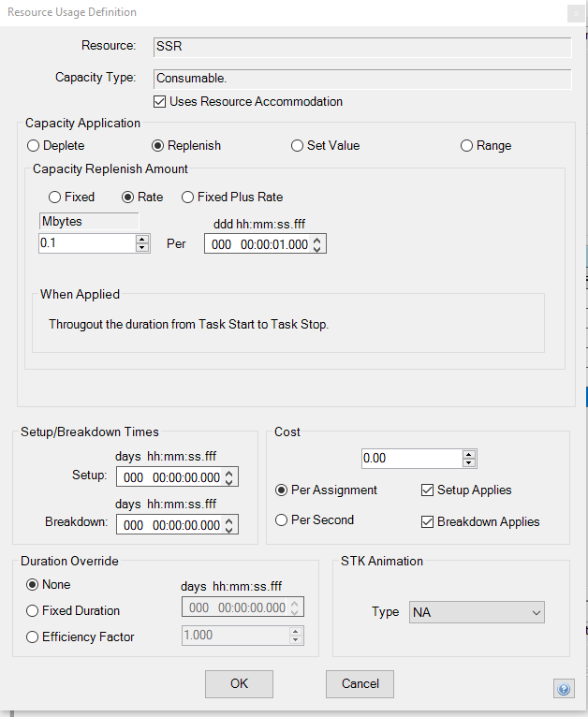Click the Setup time spinner arrows
Screen dimensions: 588x717
click(x=229, y=476)
